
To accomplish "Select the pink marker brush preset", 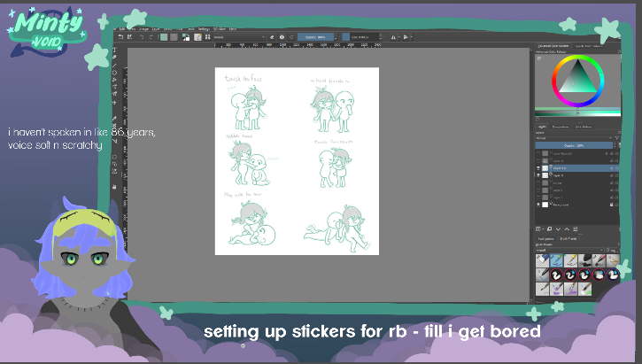I will click(x=599, y=260).
